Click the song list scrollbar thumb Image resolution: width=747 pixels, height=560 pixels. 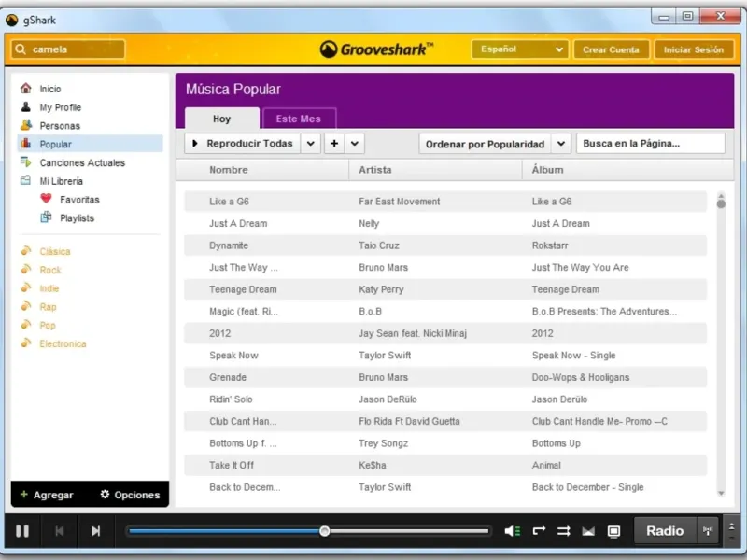721,203
